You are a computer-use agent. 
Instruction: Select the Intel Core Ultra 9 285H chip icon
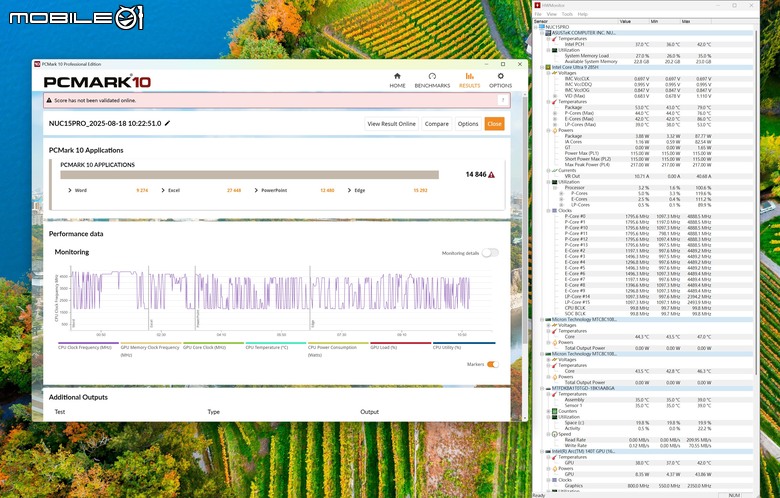pos(548,67)
